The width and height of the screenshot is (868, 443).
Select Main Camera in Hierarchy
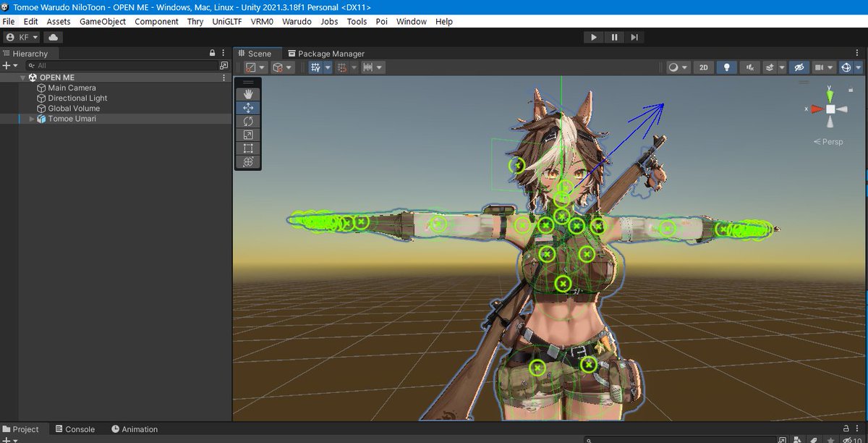[x=72, y=88]
